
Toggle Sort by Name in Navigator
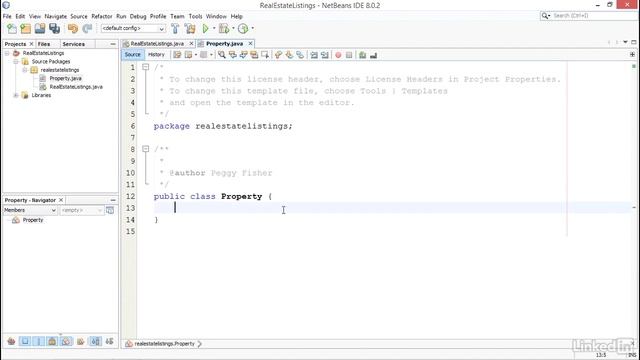pyautogui.click(x=96, y=341)
